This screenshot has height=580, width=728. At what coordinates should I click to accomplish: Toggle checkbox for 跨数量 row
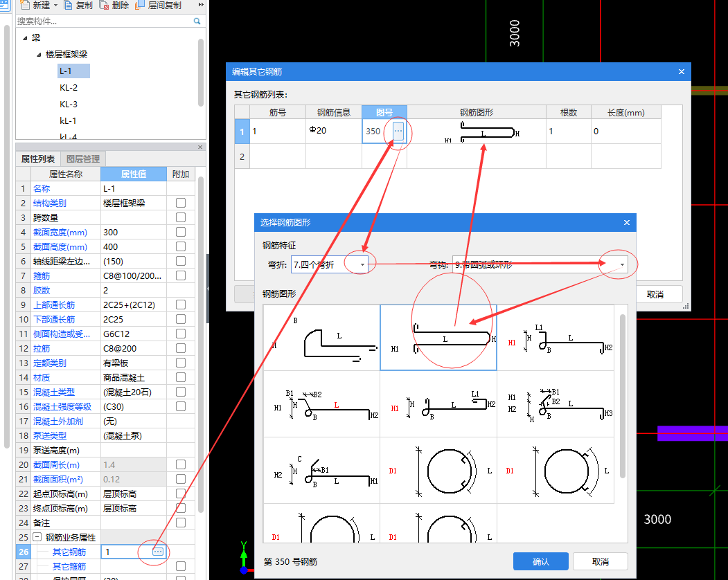[x=181, y=217]
